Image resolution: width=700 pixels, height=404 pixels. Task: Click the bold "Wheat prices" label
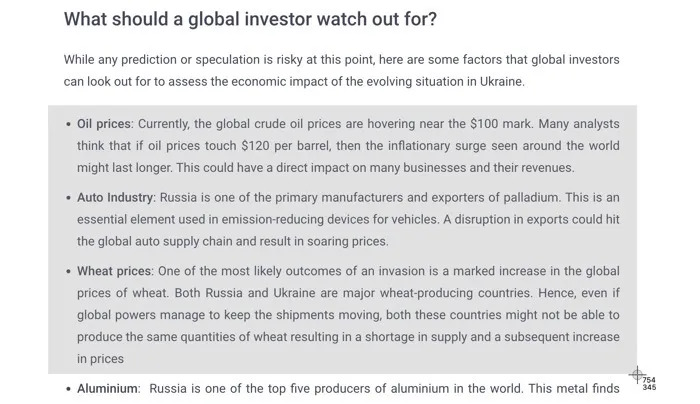114,271
